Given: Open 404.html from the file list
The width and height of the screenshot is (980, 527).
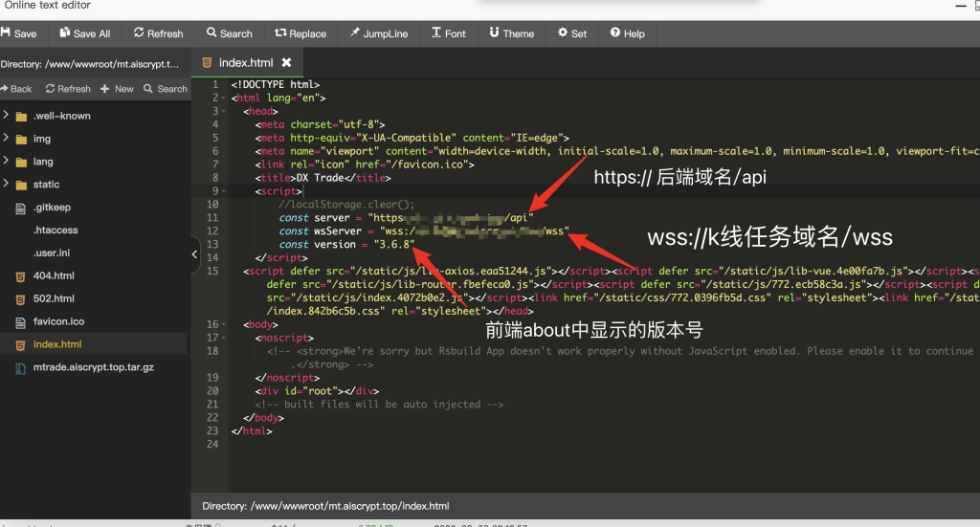Looking at the screenshot, I should [53, 276].
